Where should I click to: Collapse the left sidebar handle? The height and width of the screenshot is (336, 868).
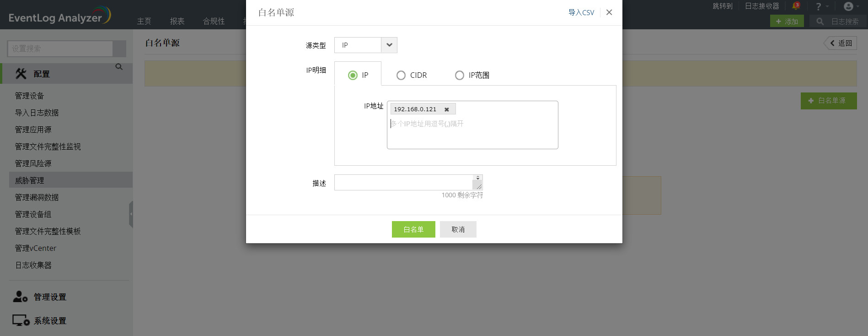click(x=131, y=214)
